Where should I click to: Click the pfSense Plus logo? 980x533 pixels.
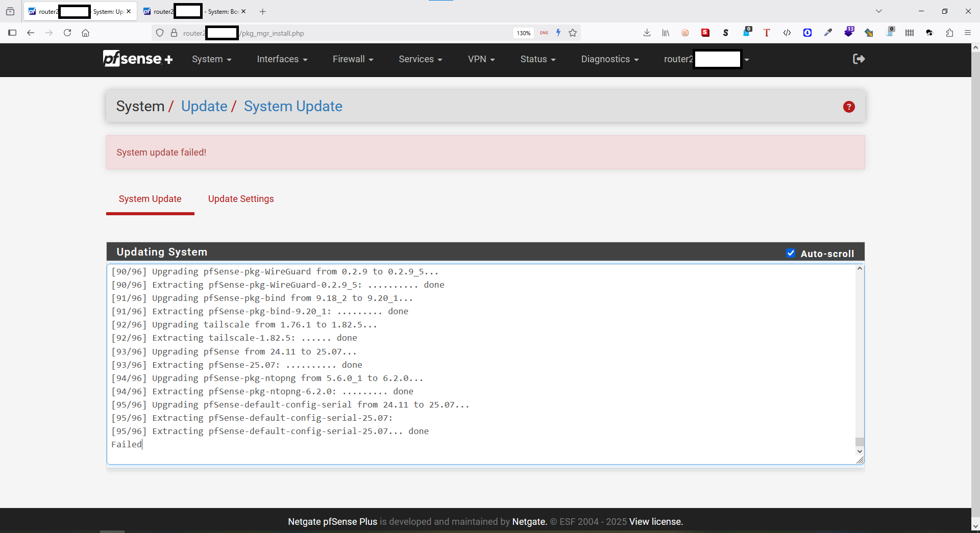[138, 59]
